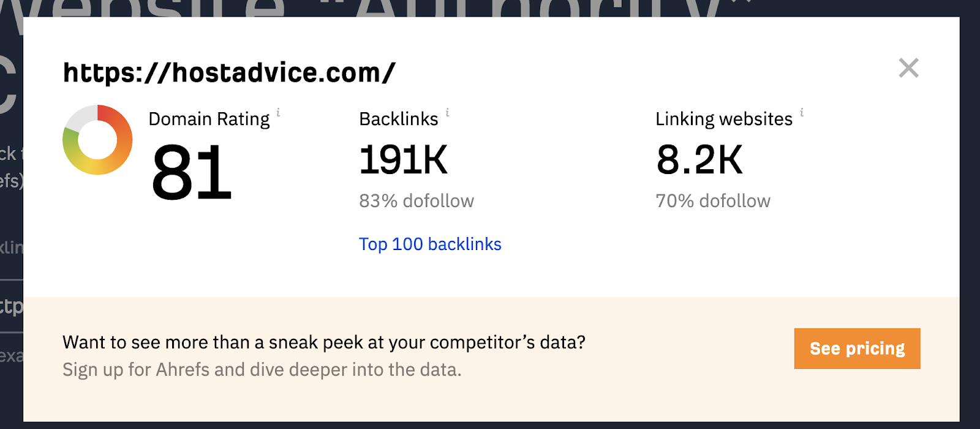The image size is (980, 429).
Task: Click the 70% dofollow label
Action: coord(713,200)
